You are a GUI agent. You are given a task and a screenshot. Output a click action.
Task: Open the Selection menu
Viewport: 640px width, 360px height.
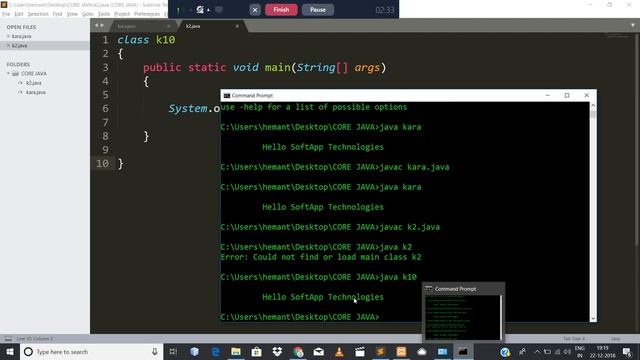(x=38, y=14)
